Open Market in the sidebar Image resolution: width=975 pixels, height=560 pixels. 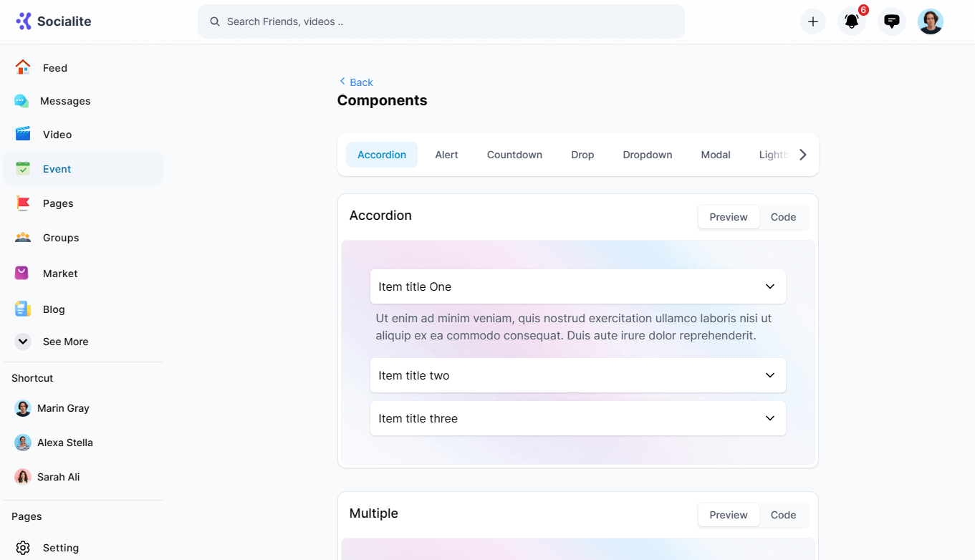pos(59,274)
